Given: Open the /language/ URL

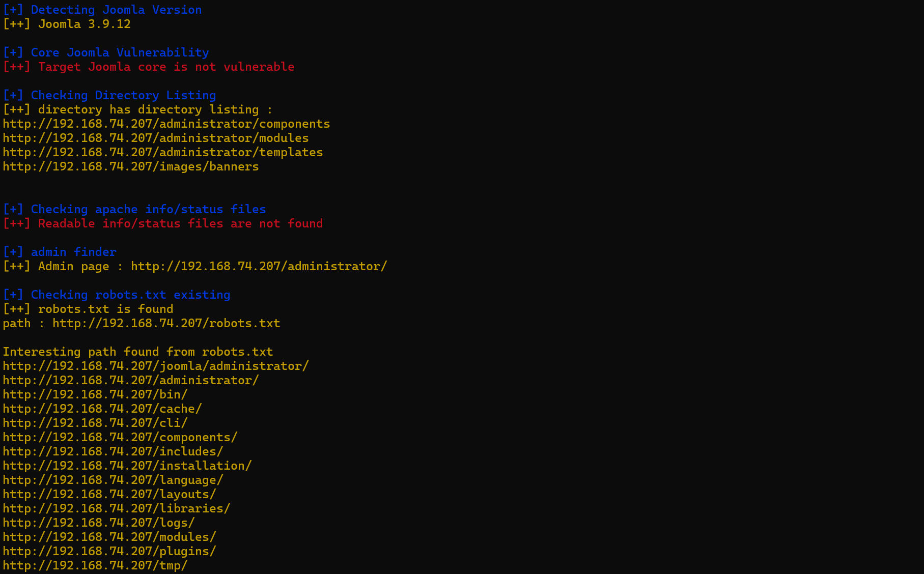Looking at the screenshot, I should click(113, 480).
